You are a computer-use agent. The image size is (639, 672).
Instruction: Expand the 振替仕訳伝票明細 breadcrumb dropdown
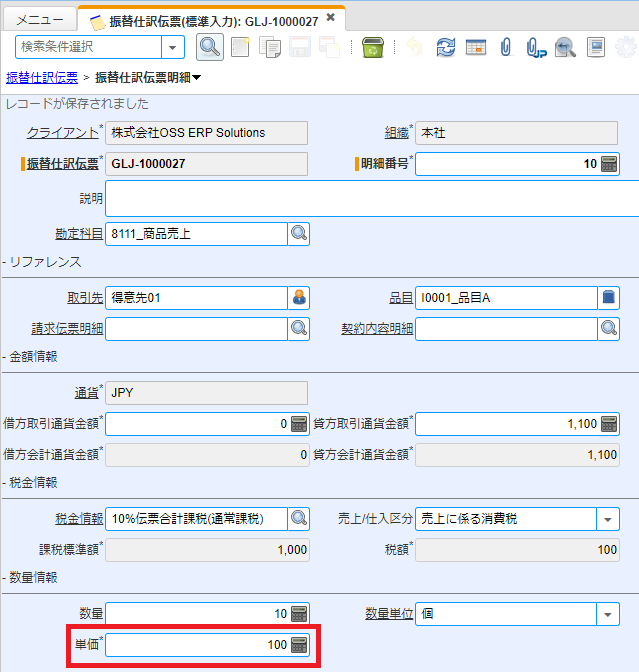(196, 78)
